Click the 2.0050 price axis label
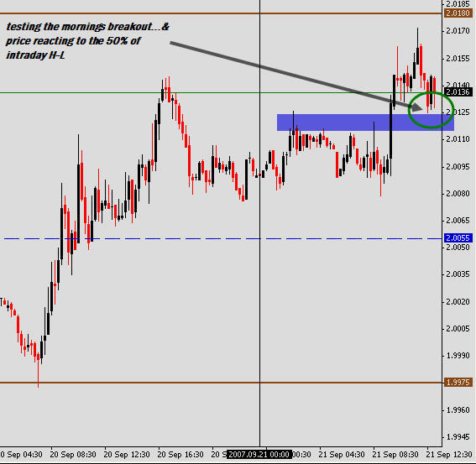 coord(458,248)
